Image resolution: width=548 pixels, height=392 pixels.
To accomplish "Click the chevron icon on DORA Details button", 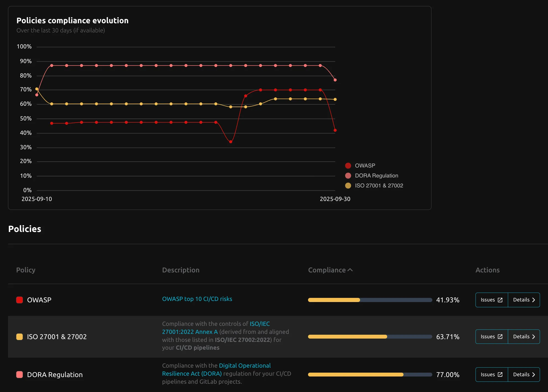I will coord(534,374).
